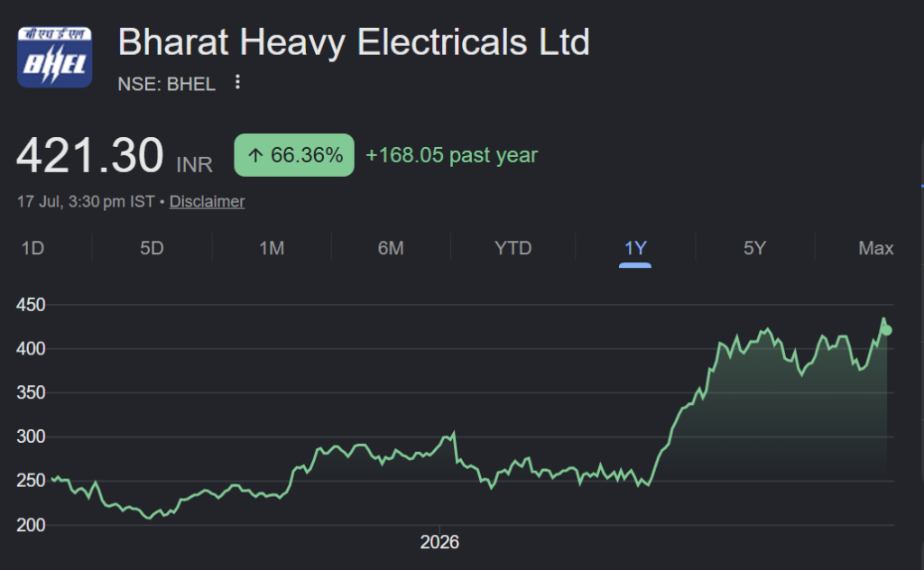Click the 200 y-axis label
The image size is (924, 570).
31,525
